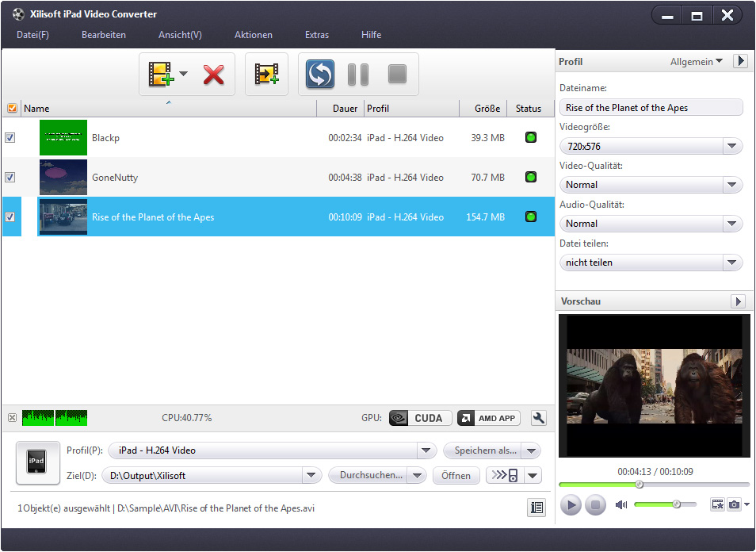Sort list by Dauer column header

[341, 109]
